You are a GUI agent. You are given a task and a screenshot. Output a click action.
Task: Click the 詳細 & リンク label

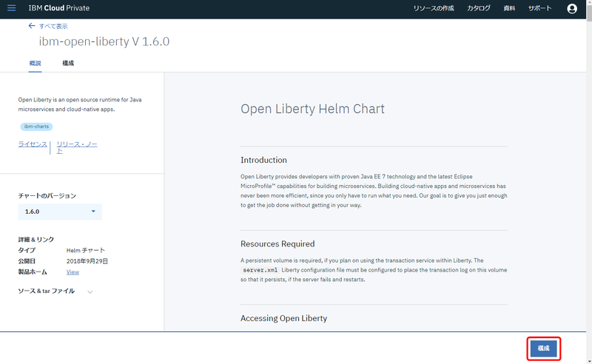(36, 240)
